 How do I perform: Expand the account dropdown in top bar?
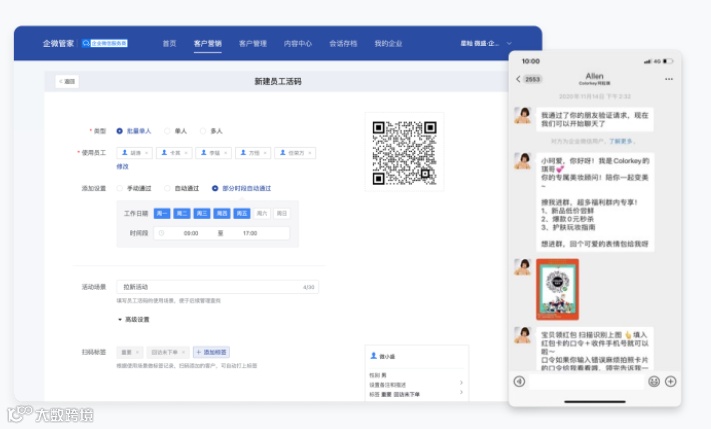pyautogui.click(x=509, y=44)
